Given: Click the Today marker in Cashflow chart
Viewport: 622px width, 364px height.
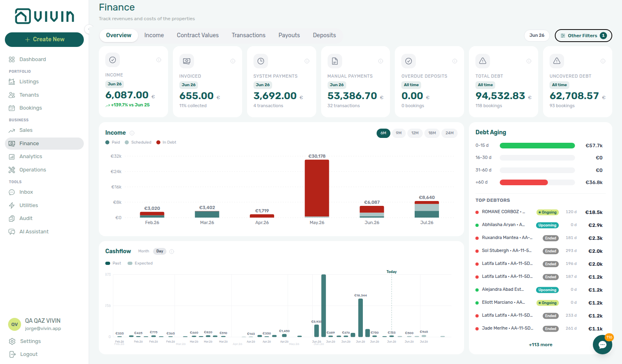Looking at the screenshot, I should pyautogui.click(x=392, y=272).
